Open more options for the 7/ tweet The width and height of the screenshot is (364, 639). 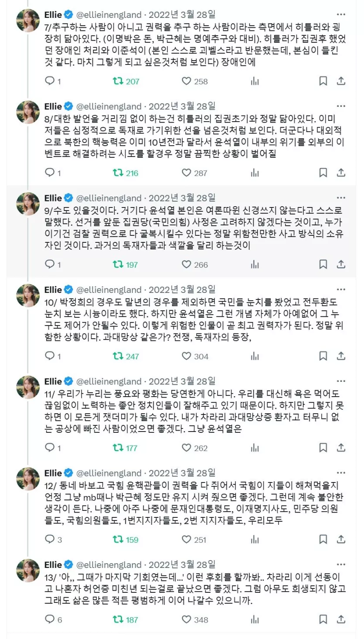[x=341, y=15]
